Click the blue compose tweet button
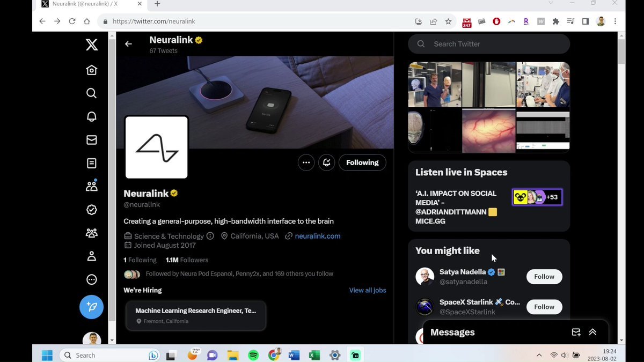Screen dimensions: 644x362 92,307
